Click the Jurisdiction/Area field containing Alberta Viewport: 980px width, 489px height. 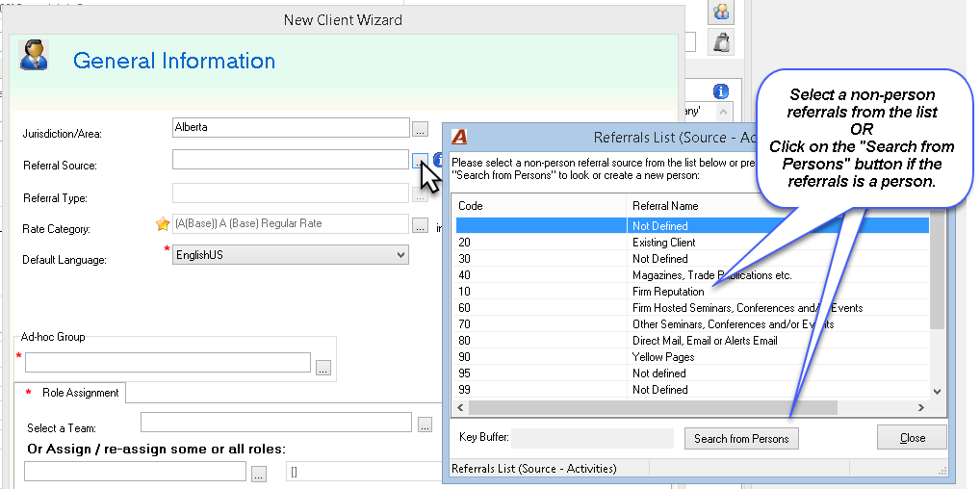291,128
